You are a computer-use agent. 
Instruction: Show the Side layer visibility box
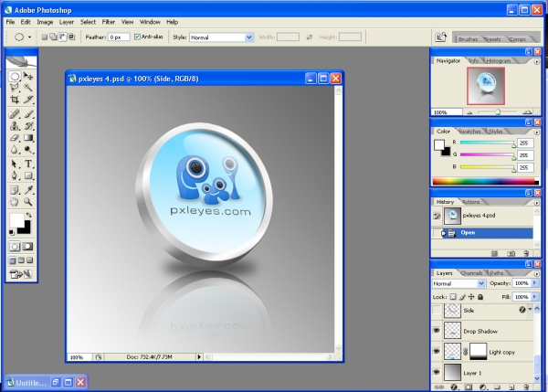(437, 310)
